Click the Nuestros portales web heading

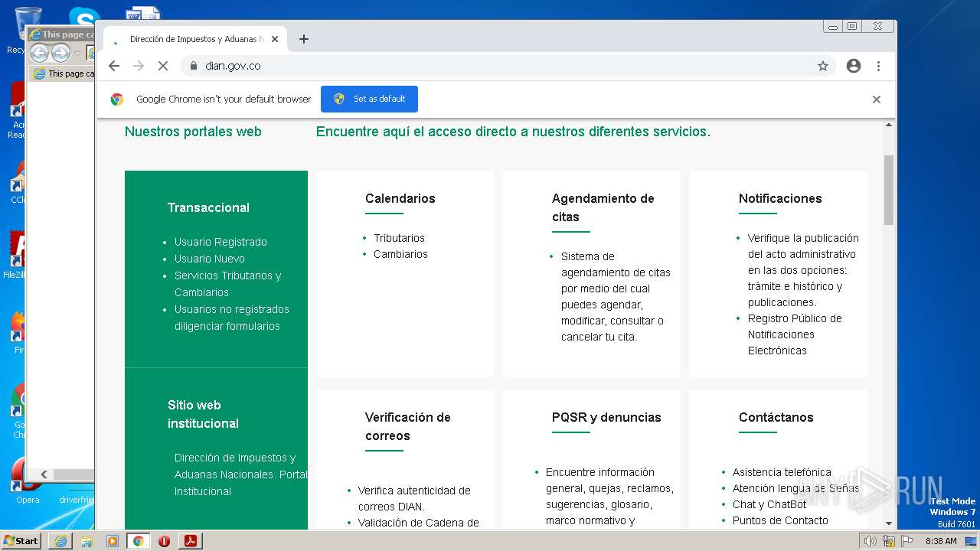pos(193,132)
